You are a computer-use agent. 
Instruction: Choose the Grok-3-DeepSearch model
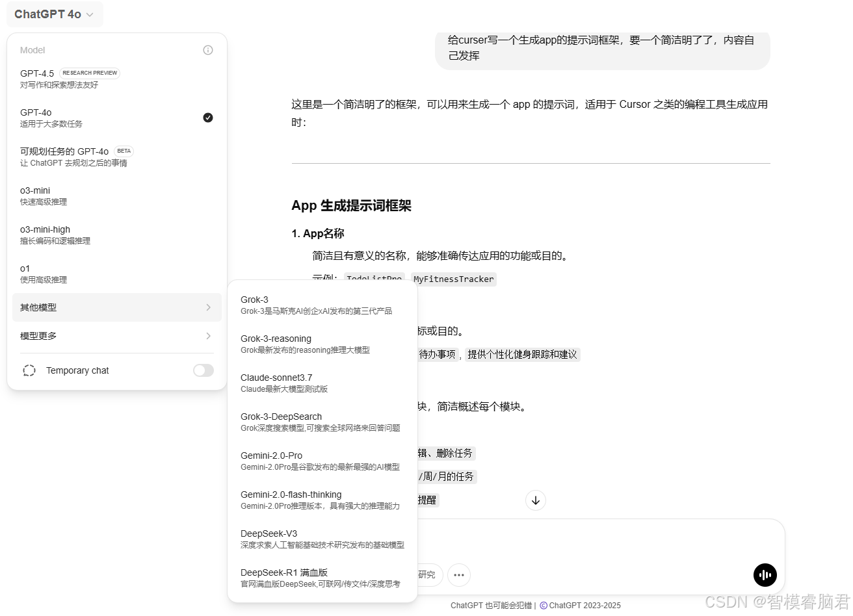[x=322, y=422]
